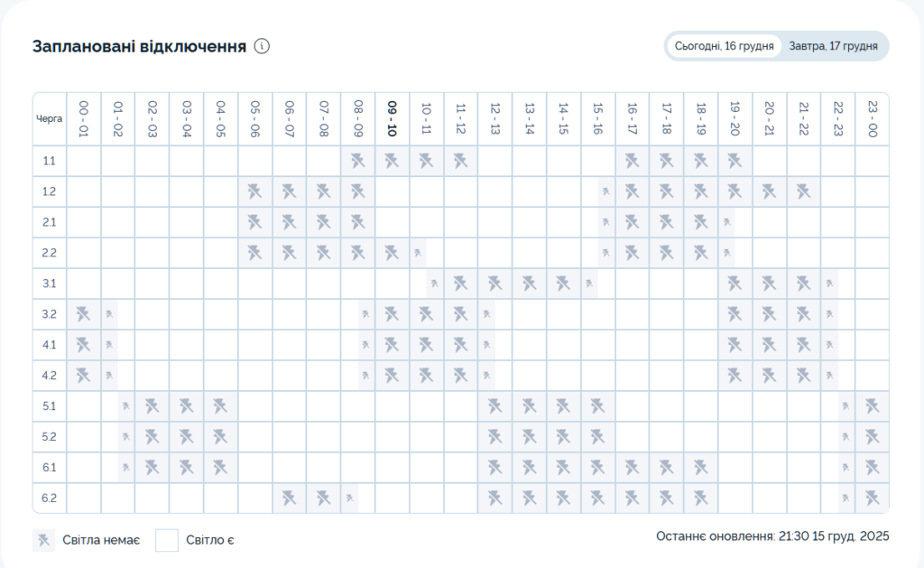Click outage icon for queue 3.1 at 12-13
Image resolution: width=924 pixels, height=568 pixels.
(x=495, y=284)
